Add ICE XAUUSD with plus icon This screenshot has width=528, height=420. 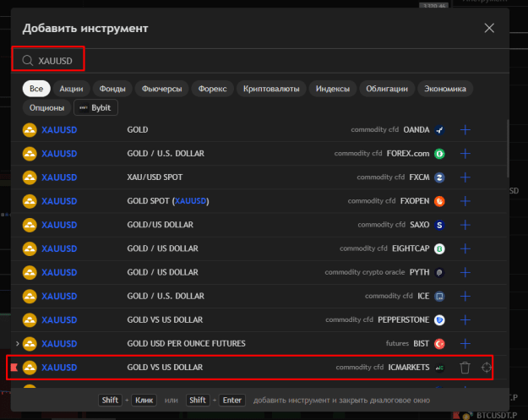[x=465, y=296]
